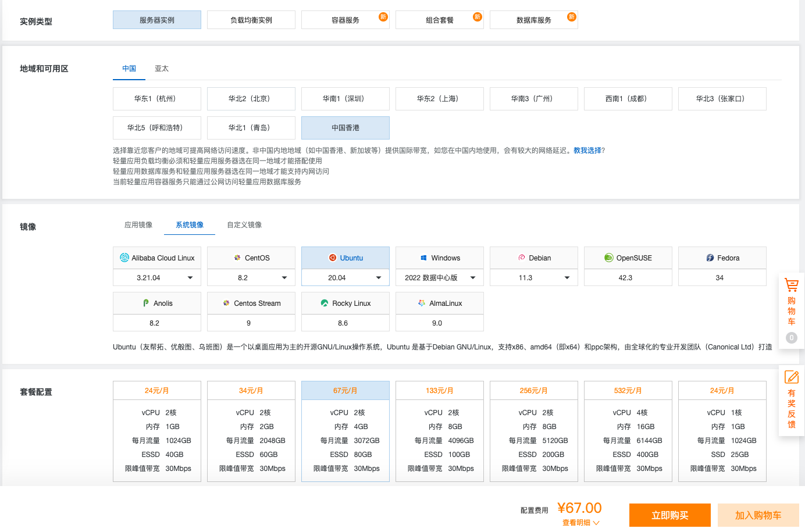The image size is (805, 532).
Task: Select 数据库服务 instance type
Action: (x=534, y=20)
